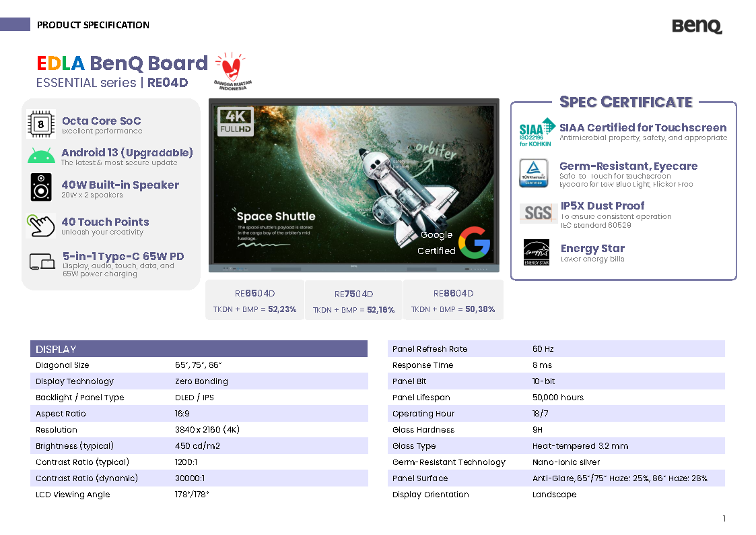Click the page number 1
Image resolution: width=756 pixels, height=535 pixels.
724,519
